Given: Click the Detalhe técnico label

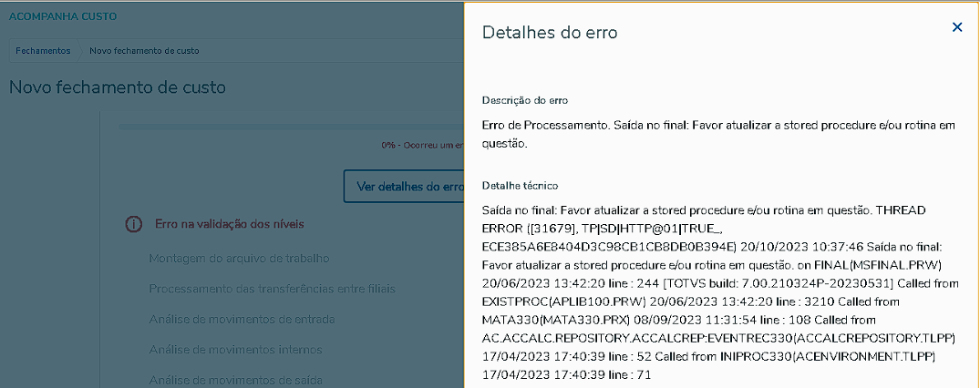Looking at the screenshot, I should click(520, 186).
